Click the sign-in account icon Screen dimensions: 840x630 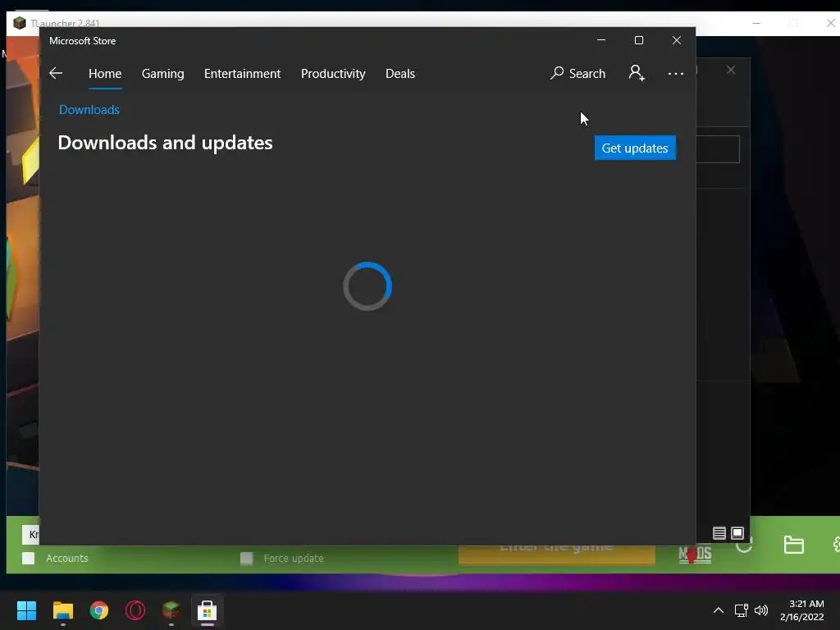(x=637, y=73)
